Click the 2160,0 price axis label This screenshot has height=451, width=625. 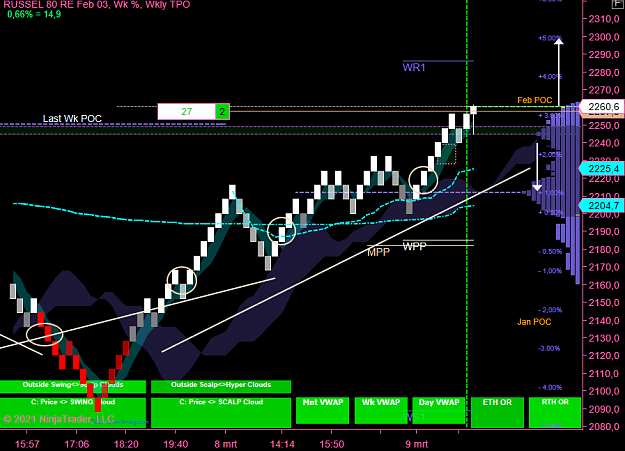pos(603,285)
